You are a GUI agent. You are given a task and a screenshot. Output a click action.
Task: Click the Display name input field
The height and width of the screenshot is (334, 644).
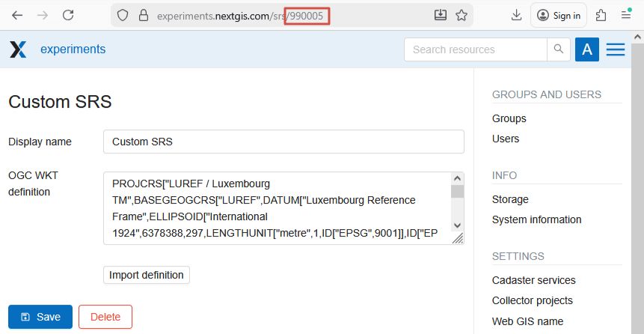(x=283, y=142)
